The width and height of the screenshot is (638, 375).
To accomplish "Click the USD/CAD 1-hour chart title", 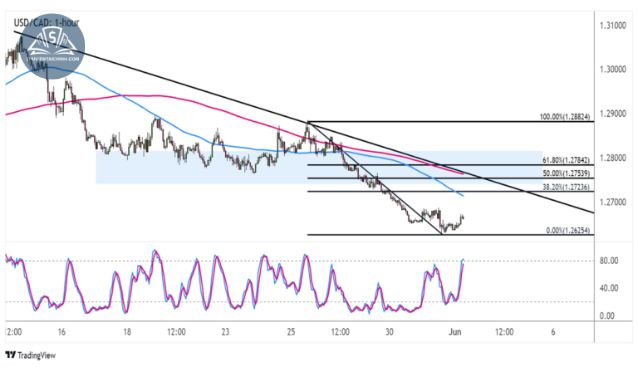I will pyautogui.click(x=46, y=22).
